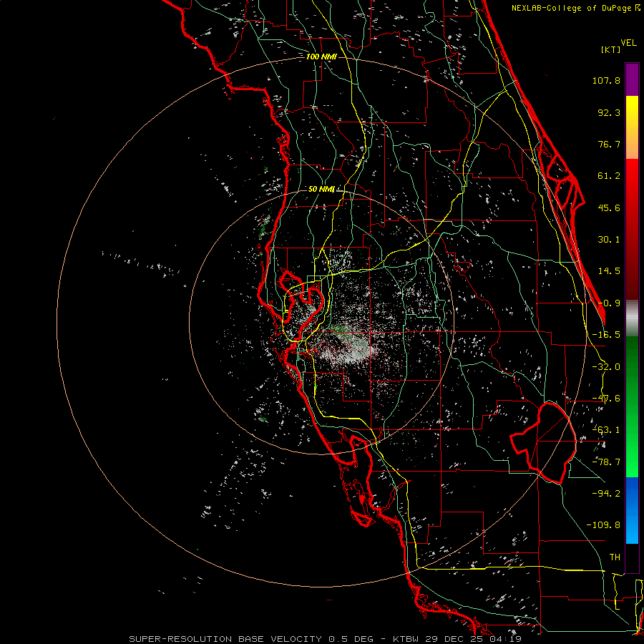Click the Lake Okeechobee outline on the map
The width and height of the screenshot is (644, 644).
coord(543,443)
